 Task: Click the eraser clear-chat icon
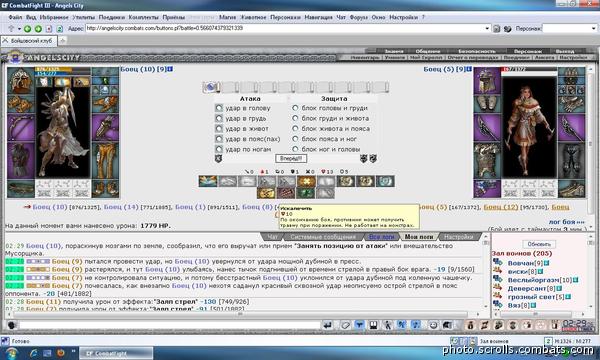[346, 326]
